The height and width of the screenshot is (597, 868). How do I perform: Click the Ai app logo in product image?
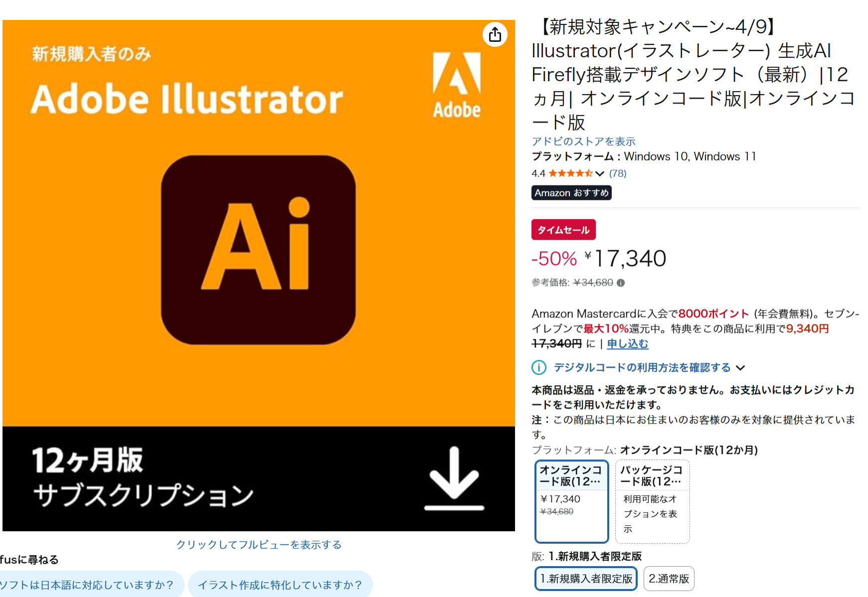258,250
